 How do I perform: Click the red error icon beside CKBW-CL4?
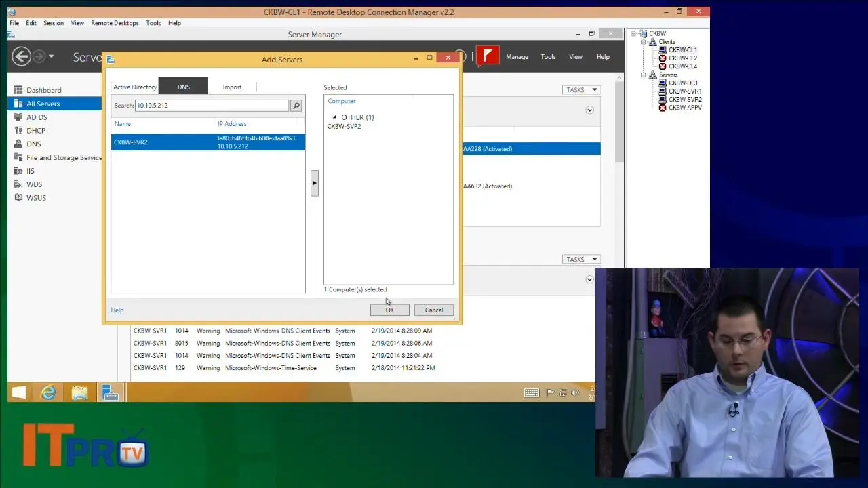coord(663,66)
